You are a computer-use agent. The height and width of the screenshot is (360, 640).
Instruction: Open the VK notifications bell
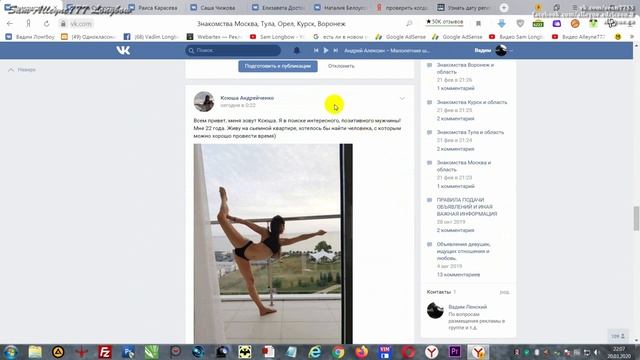(297, 50)
